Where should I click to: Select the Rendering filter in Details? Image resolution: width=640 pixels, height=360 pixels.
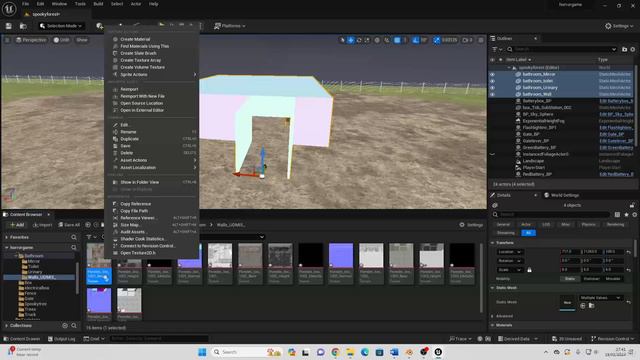[x=615, y=224]
